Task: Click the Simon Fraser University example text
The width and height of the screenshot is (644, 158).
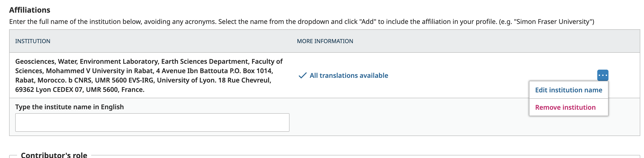Action: 554,22
